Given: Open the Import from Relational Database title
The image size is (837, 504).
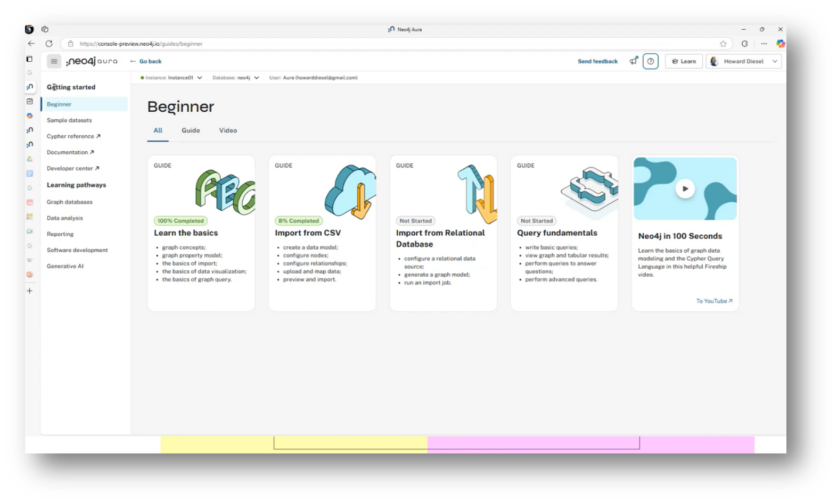Looking at the screenshot, I should [440, 238].
